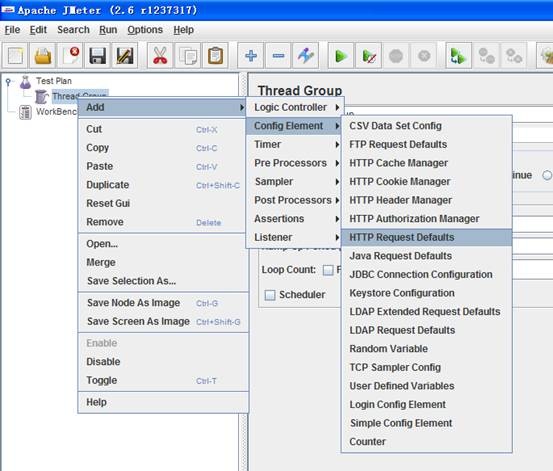Screen dimensions: 553x471
Task: Click the Toggle element toolbar icon
Action: pyautogui.click(x=306, y=56)
